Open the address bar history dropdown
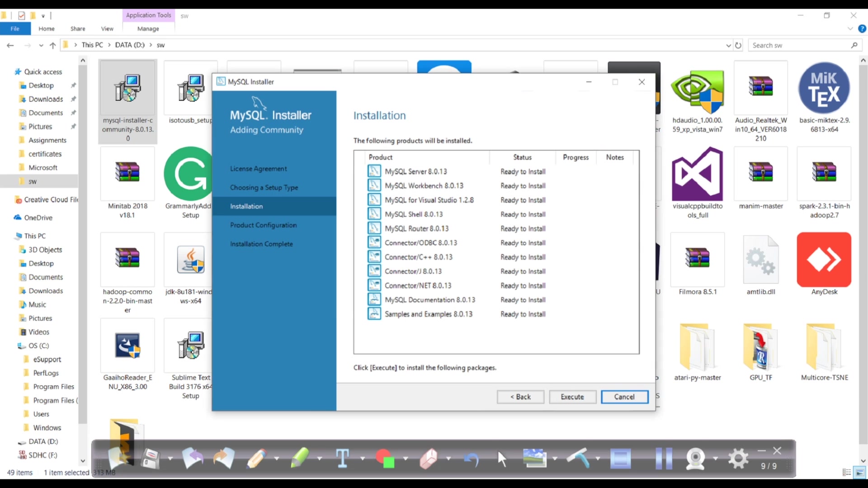This screenshot has width=868, height=488. [727, 45]
